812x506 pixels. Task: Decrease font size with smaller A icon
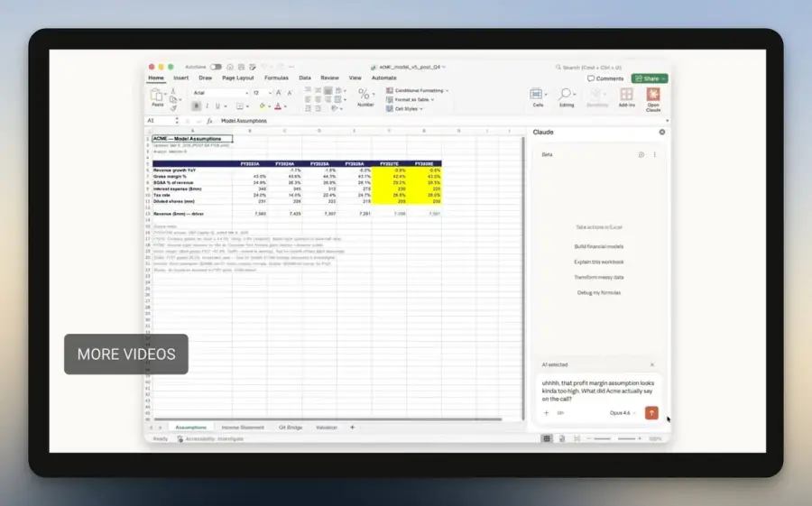coord(290,93)
